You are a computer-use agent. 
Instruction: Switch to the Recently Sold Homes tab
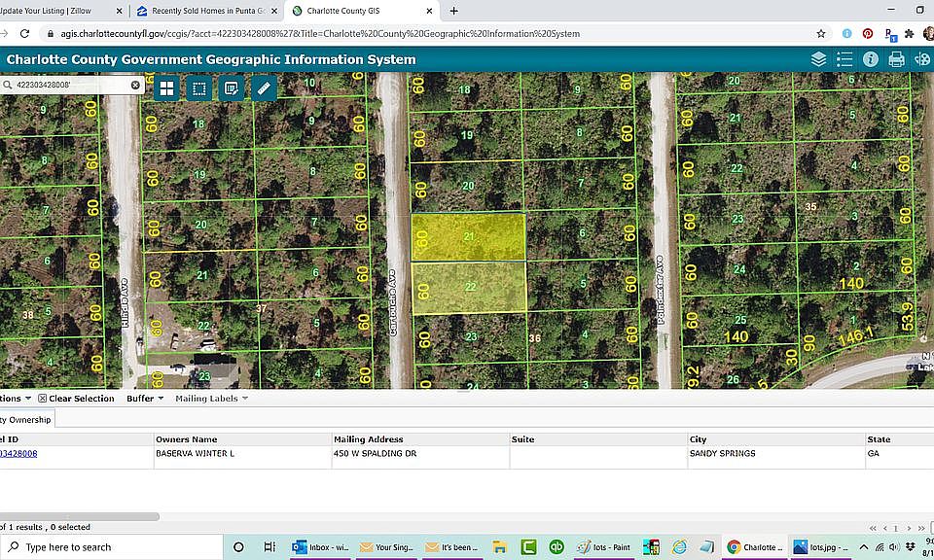click(x=207, y=11)
